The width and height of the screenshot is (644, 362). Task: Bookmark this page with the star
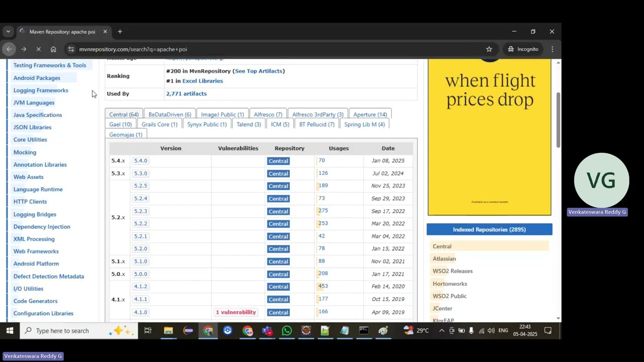coord(489,49)
